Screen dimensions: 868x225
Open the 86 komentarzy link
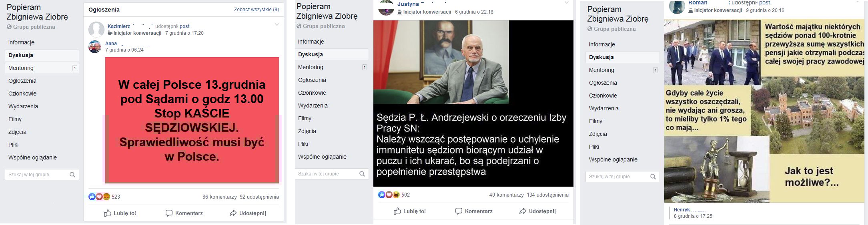tap(220, 197)
